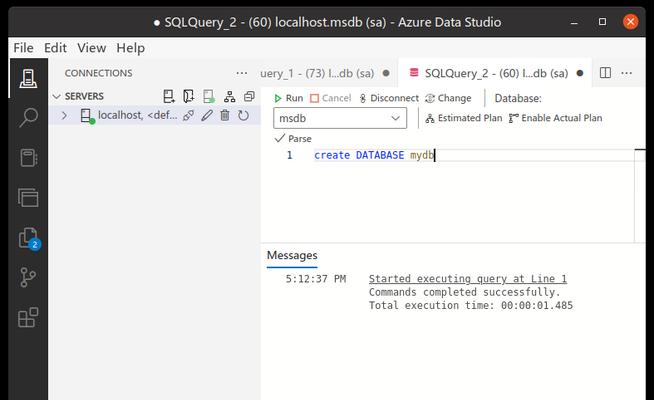This screenshot has height=400, width=654.
Task: Change the query connection
Action: coord(448,98)
